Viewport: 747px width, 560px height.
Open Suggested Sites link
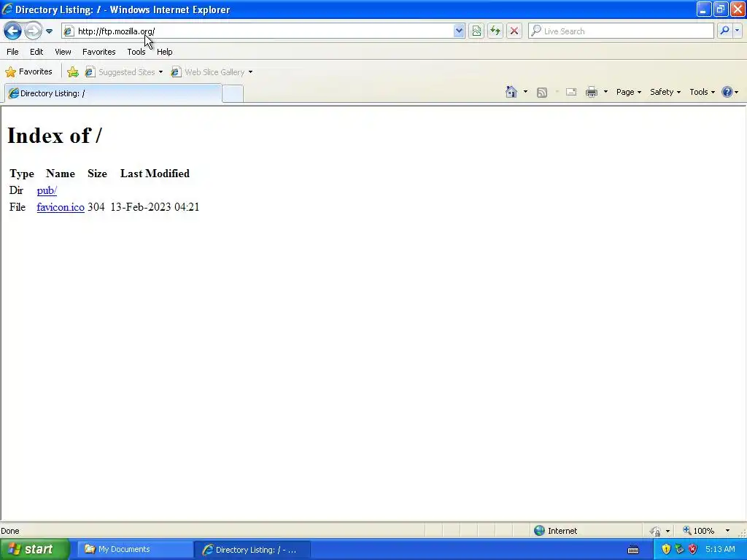point(120,72)
